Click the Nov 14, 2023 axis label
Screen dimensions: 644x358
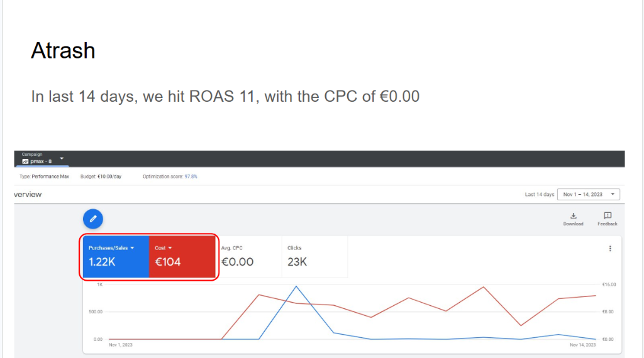pos(582,345)
